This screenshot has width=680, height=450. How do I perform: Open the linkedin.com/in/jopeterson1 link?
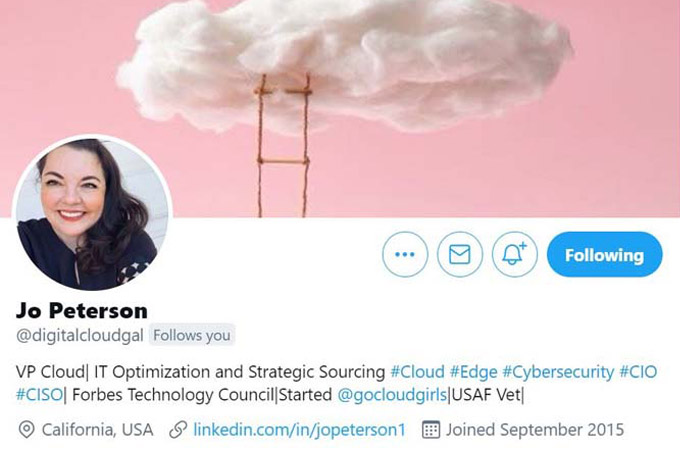coord(299,430)
